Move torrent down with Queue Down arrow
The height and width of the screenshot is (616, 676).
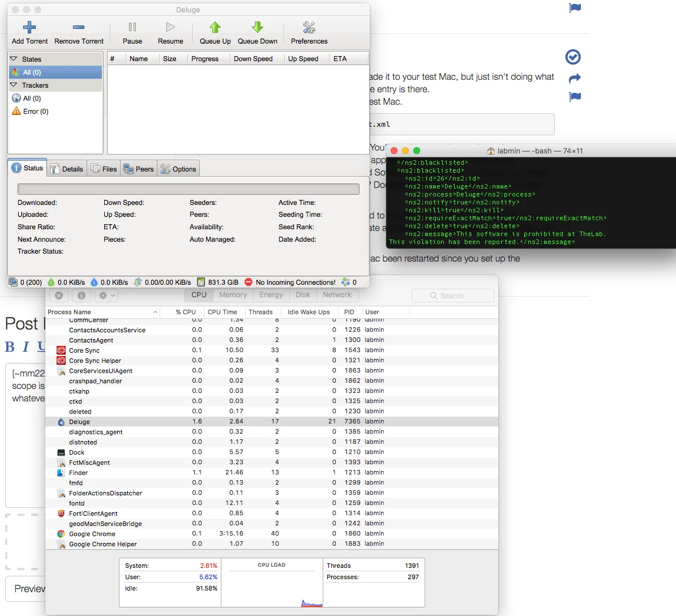coord(258,27)
